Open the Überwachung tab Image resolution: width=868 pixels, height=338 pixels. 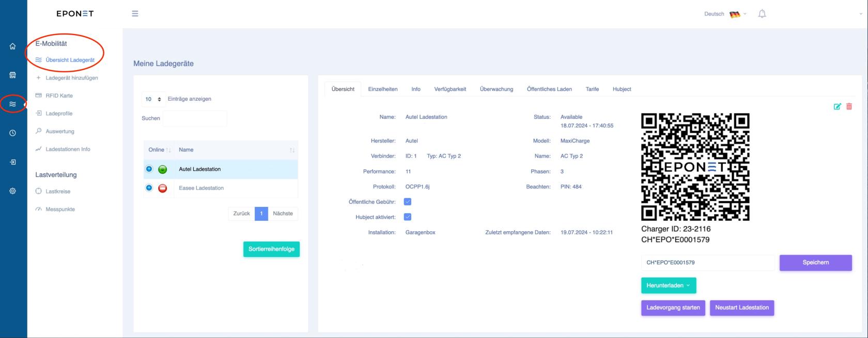(x=497, y=89)
